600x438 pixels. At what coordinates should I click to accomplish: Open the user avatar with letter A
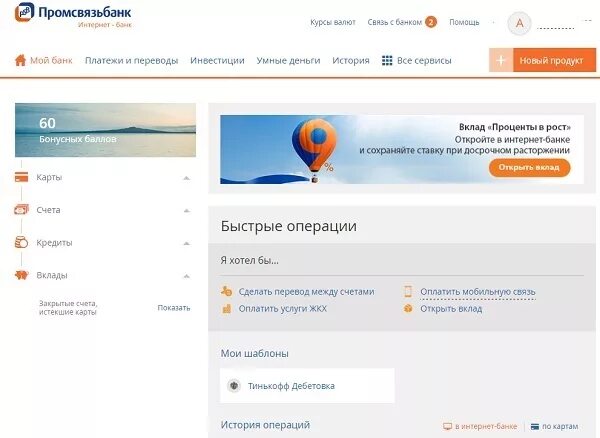[x=519, y=23]
